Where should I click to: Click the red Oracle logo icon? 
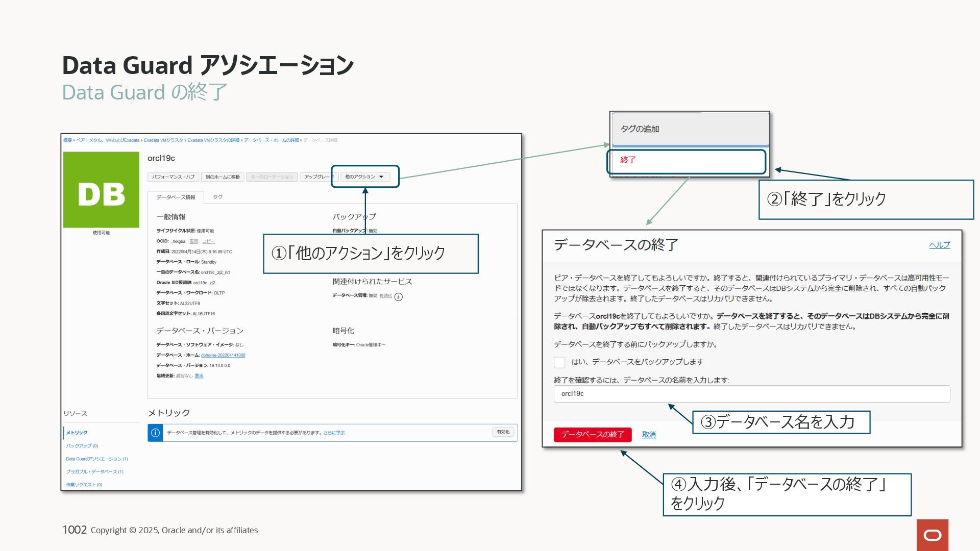[x=932, y=535]
